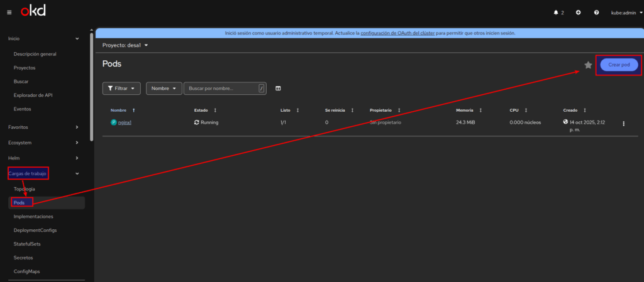Click the plus import icon in header
Image resolution: width=644 pixels, height=282 pixels.
pyautogui.click(x=578, y=13)
